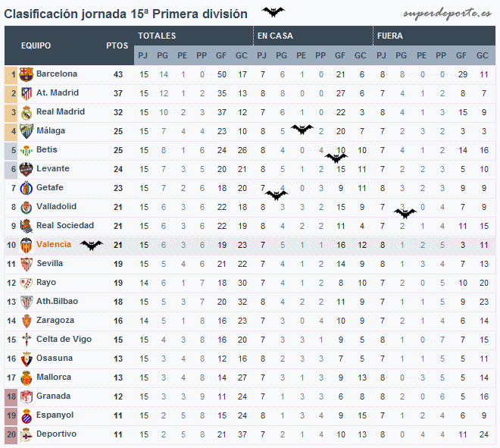Select the EN CASA header section
Viewport: 500px width, 448px height.
tap(313, 36)
